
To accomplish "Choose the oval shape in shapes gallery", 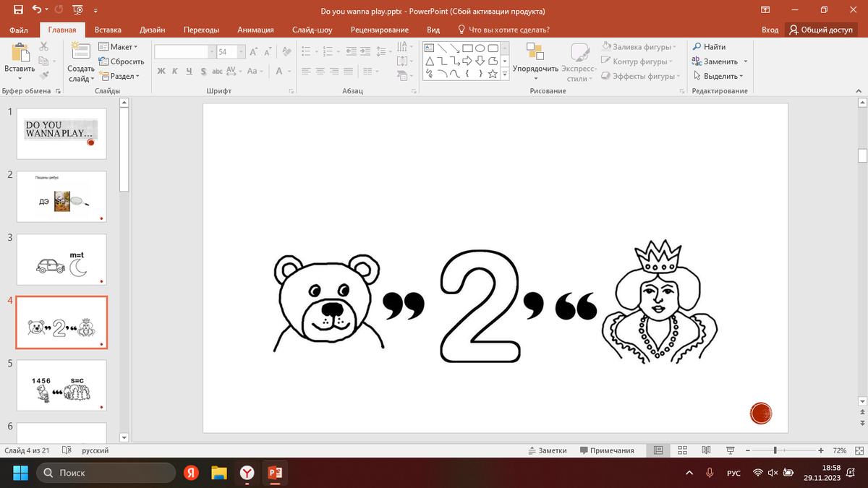I will click(x=480, y=48).
